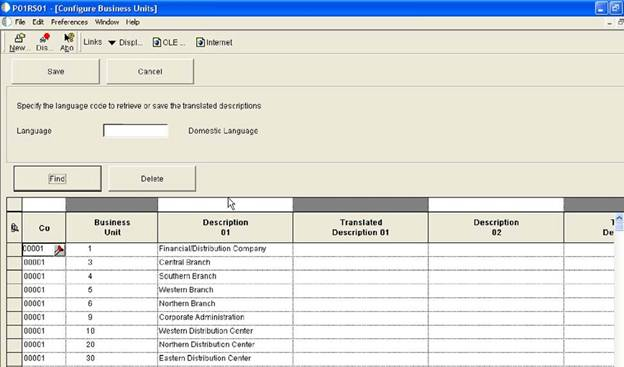Select the Eastern Distribution Center cell
The height and width of the screenshot is (367, 624).
point(225,358)
